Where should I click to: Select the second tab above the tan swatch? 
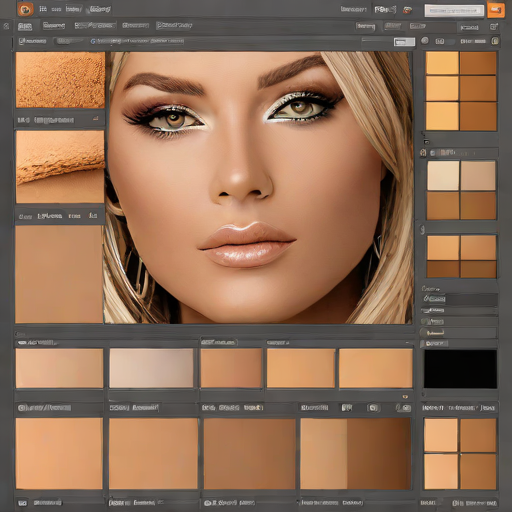pyautogui.click(x=50, y=216)
